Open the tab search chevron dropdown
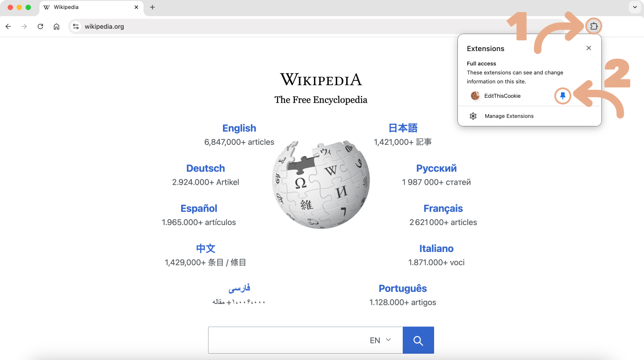The image size is (644, 360). pos(635,7)
